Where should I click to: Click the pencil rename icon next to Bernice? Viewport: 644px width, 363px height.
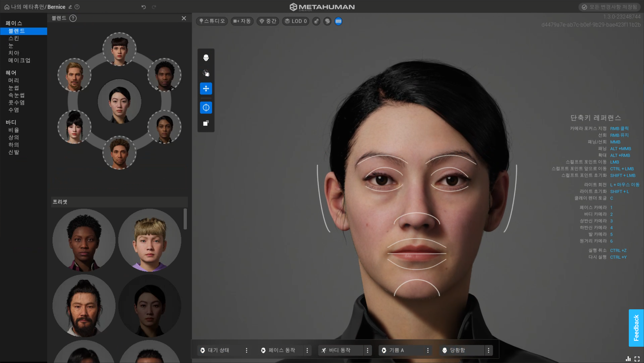pos(70,7)
